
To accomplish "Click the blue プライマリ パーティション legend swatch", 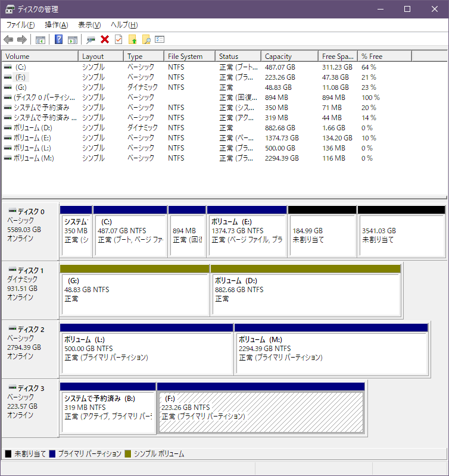I will 52,454.
